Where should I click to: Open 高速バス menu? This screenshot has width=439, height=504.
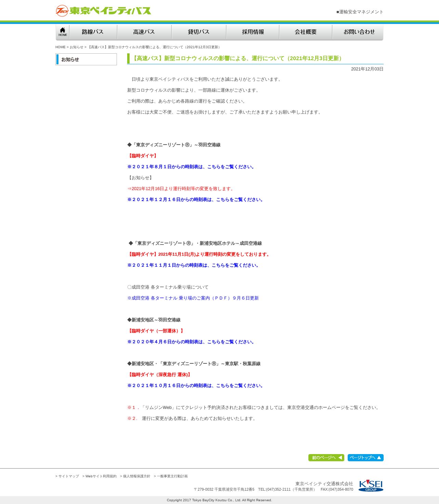click(x=144, y=32)
